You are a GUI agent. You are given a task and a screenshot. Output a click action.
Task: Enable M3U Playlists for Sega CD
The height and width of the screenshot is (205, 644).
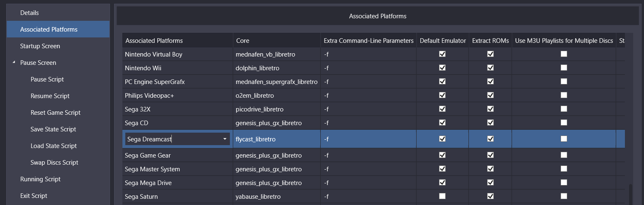564,123
